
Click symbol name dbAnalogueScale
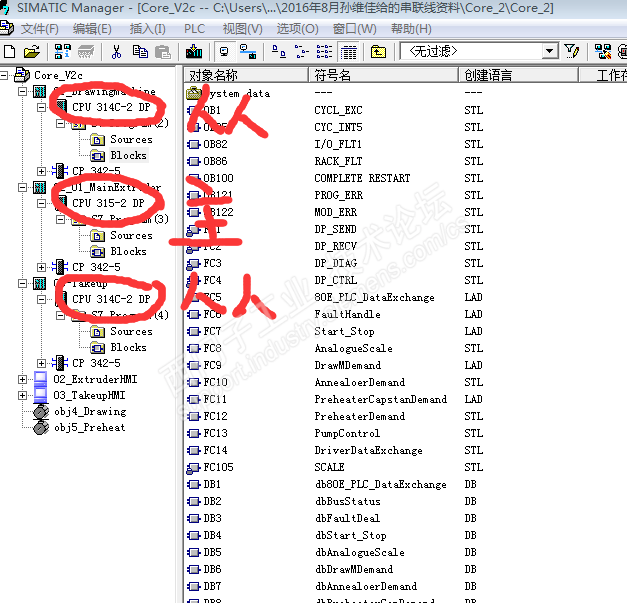pos(360,553)
